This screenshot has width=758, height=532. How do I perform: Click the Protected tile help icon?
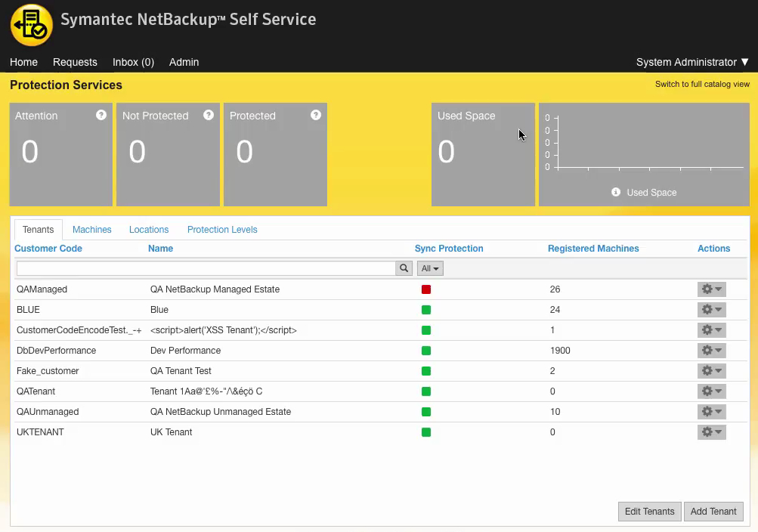(x=316, y=115)
